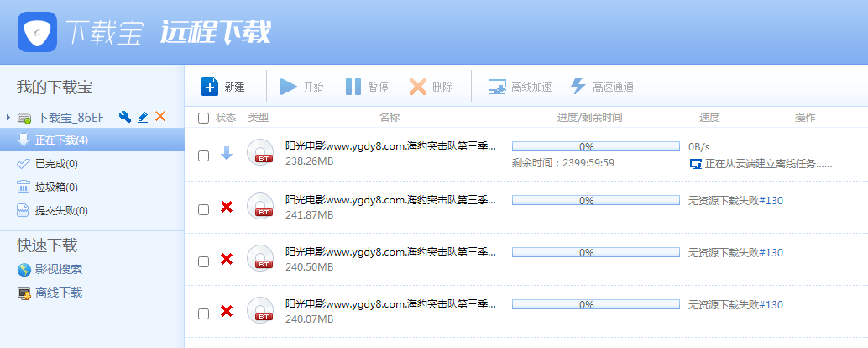This screenshot has height=348, width=868.
Task: View 提交失败(0) failed submissions
Action: point(60,210)
